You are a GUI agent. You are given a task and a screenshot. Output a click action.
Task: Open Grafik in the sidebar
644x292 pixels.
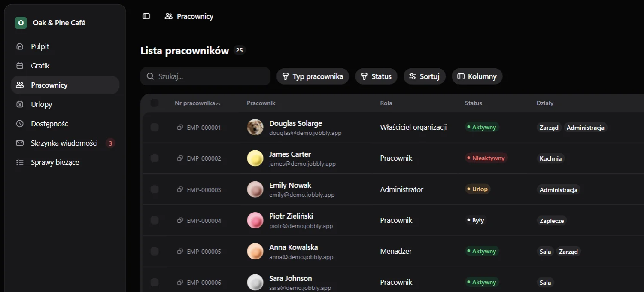coord(65,66)
